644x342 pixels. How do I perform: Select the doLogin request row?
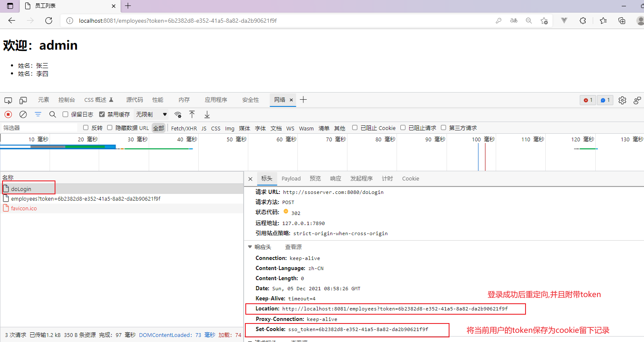tap(122, 189)
